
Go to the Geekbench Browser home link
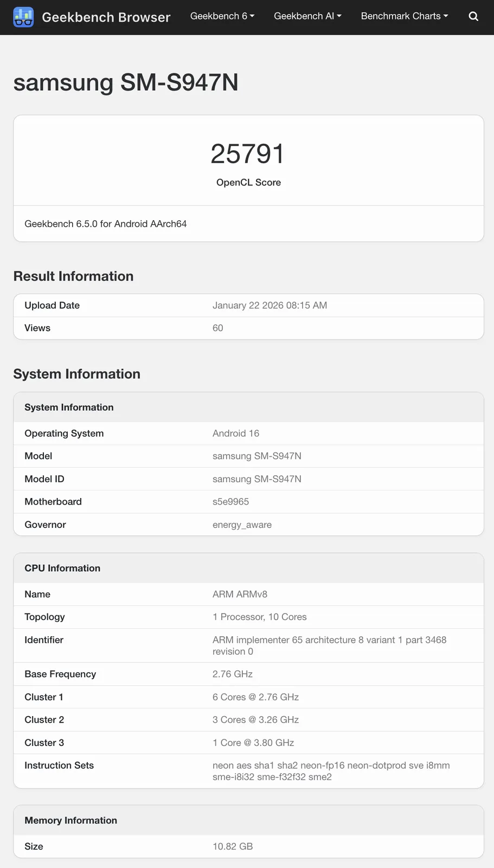[x=106, y=17]
